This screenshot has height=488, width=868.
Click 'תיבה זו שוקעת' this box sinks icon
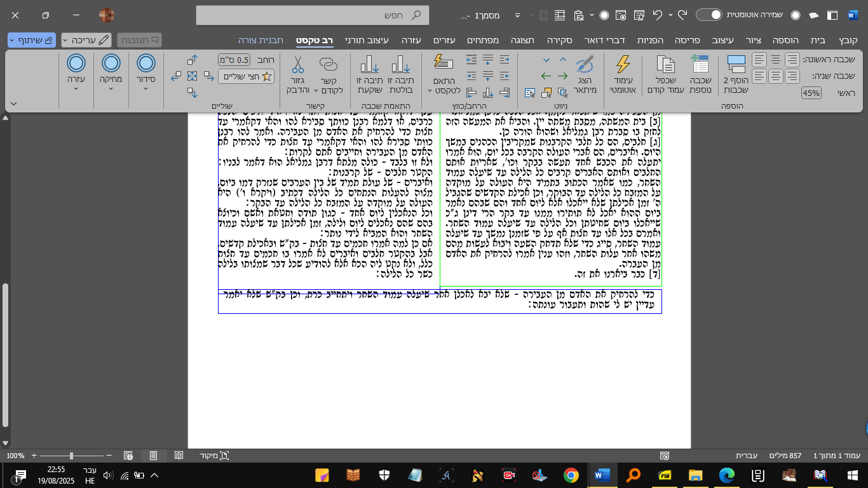coord(370,64)
